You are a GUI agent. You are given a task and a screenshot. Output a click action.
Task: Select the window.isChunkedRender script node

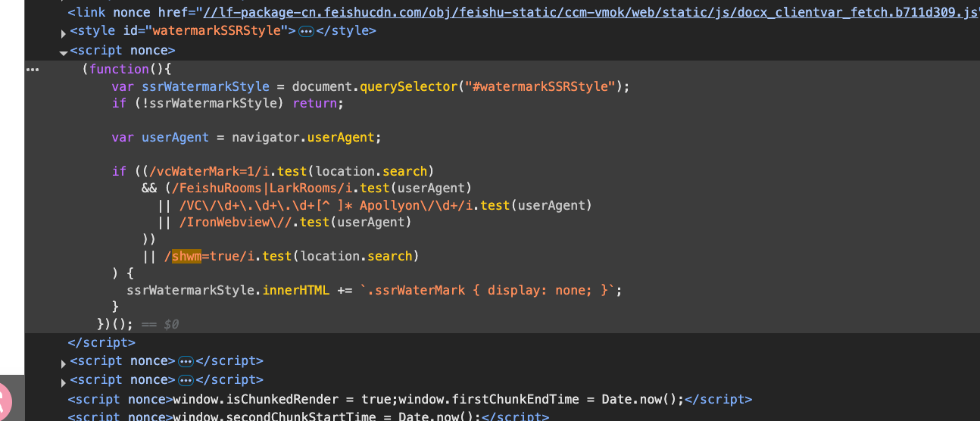410,399
